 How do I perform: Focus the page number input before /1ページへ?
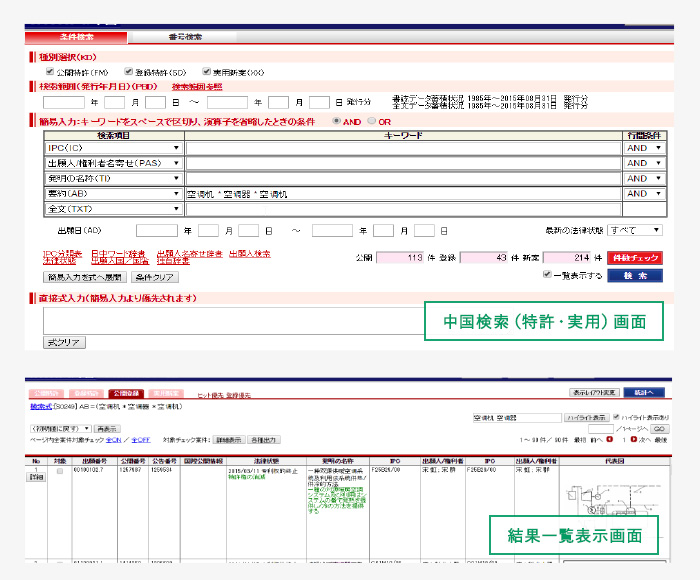coord(600,429)
